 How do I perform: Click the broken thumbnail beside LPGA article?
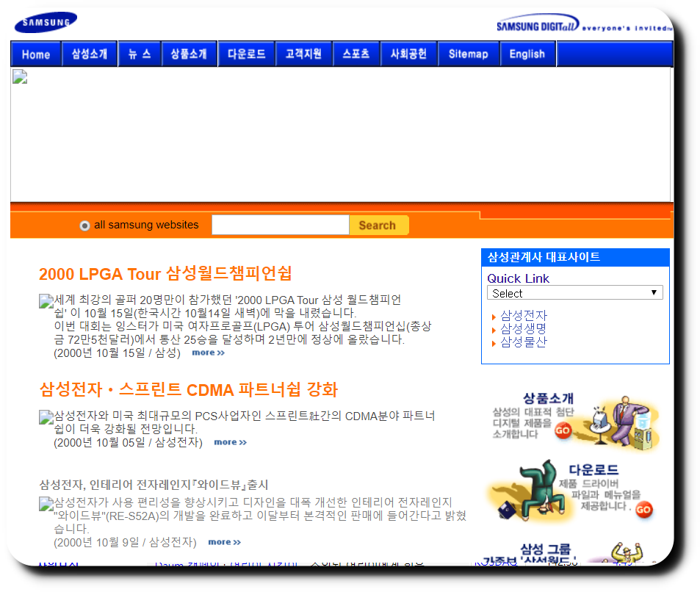point(46,301)
